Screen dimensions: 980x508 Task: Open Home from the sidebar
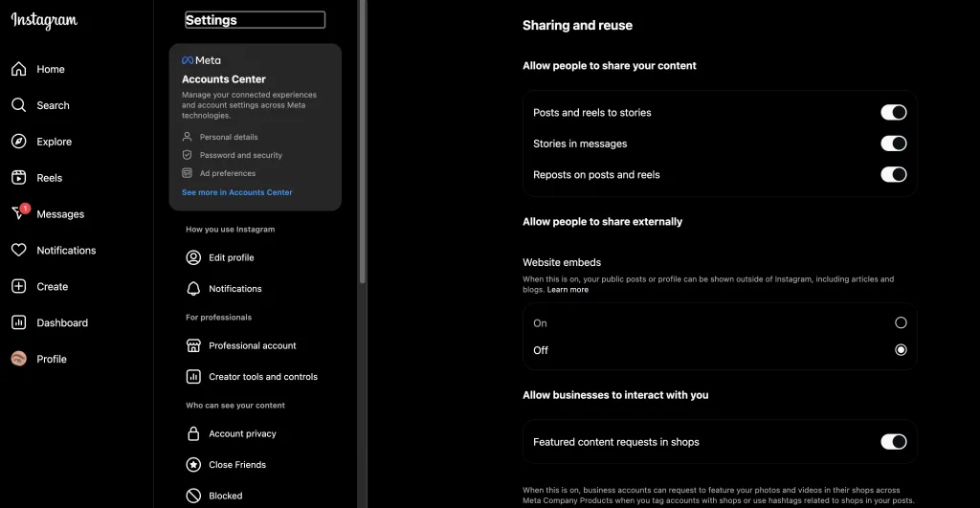point(19,69)
